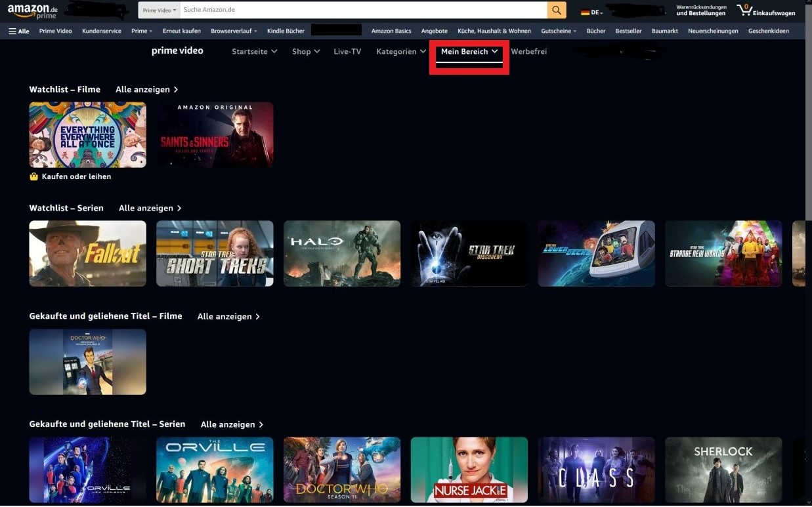The image size is (812, 507).
Task: Open Everything Everywhere All At Once thumbnail
Action: [x=88, y=134]
